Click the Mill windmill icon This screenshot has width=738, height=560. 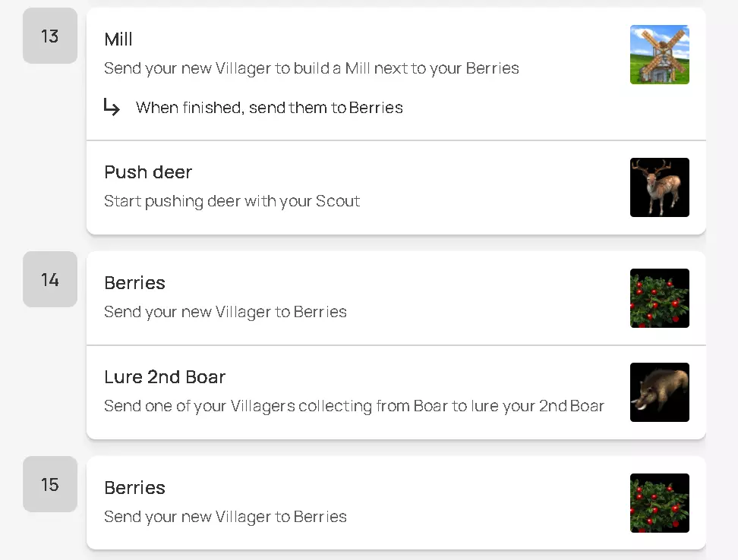tap(659, 55)
